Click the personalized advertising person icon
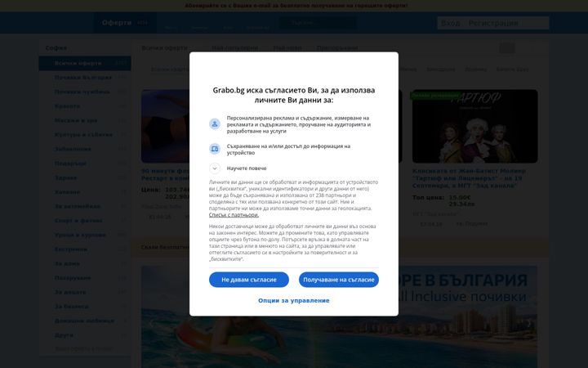Screen dimensions: 588x368 (215, 124)
